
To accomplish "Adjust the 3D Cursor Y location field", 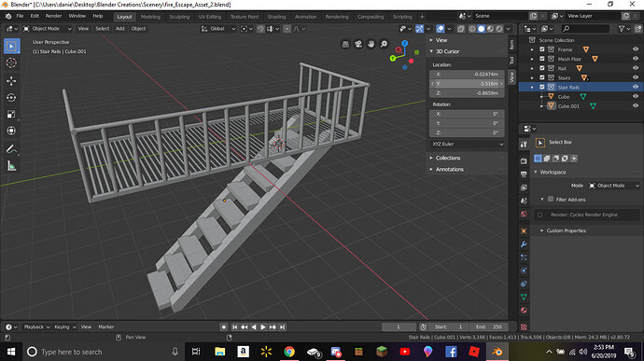I will point(468,84).
